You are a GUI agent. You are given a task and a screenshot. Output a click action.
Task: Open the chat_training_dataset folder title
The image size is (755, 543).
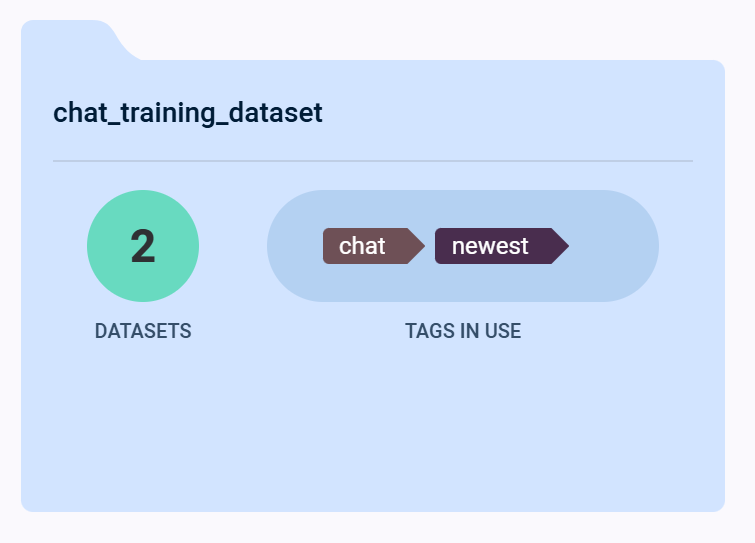(x=188, y=113)
